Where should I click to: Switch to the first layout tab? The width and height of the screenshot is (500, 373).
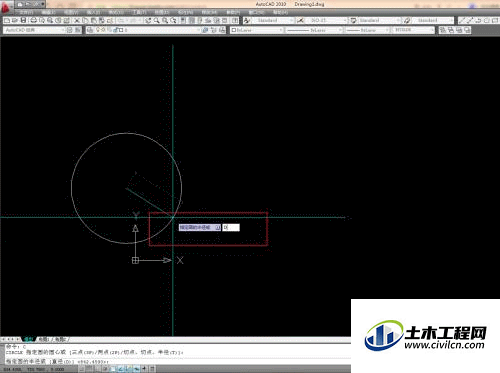[x=44, y=339]
